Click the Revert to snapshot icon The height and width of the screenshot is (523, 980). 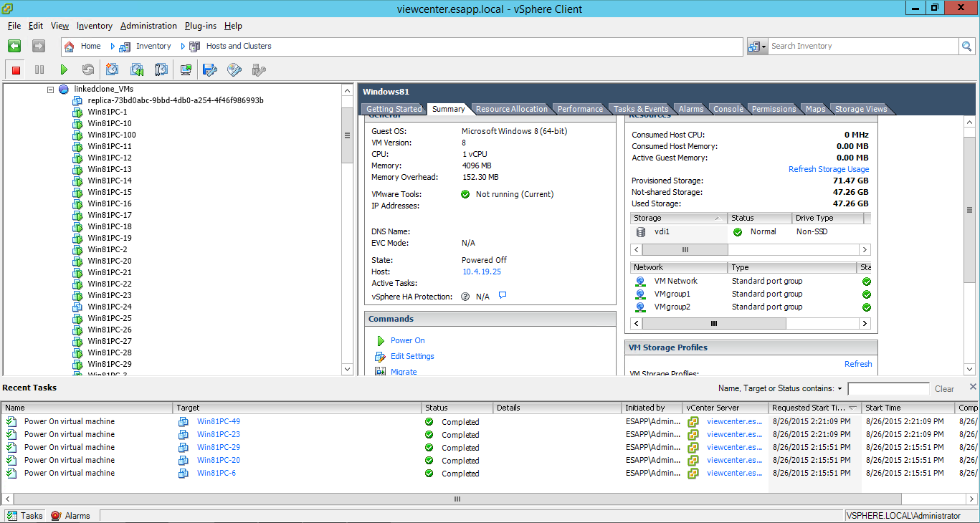pyautogui.click(x=137, y=69)
